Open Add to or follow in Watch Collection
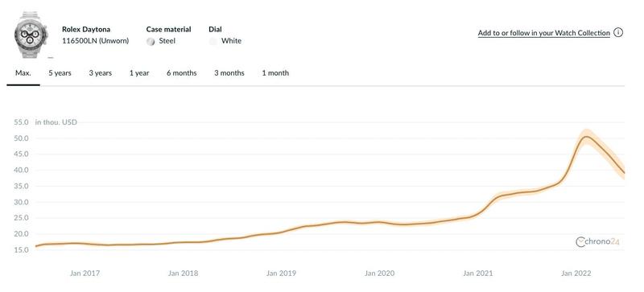This screenshot has width=644, height=292. click(x=544, y=33)
